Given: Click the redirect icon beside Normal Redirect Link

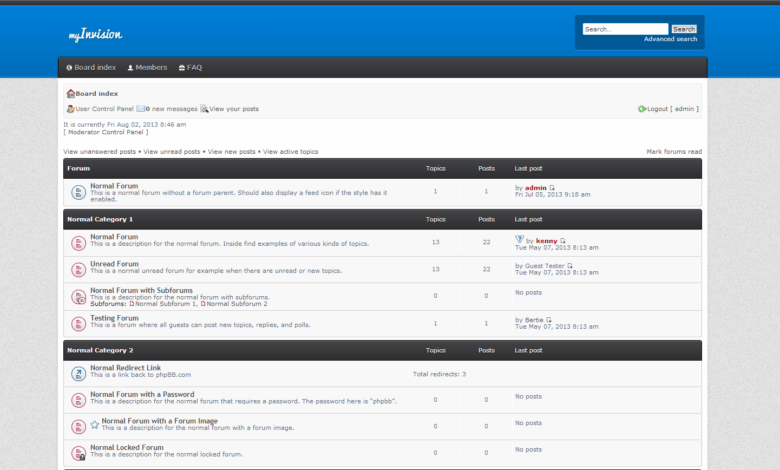Looking at the screenshot, I should click(78, 373).
